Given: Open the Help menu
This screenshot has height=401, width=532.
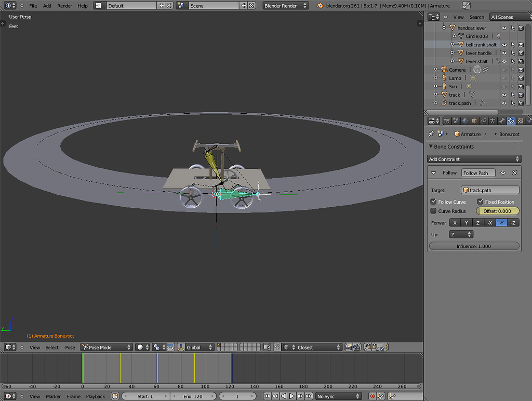Looking at the screenshot, I should coord(83,6).
